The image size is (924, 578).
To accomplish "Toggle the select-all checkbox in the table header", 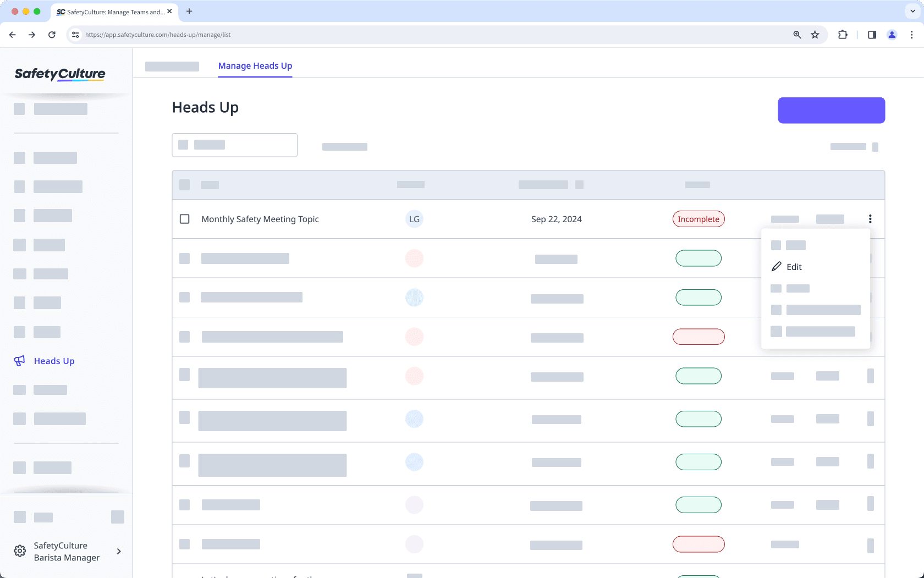I will (x=184, y=185).
